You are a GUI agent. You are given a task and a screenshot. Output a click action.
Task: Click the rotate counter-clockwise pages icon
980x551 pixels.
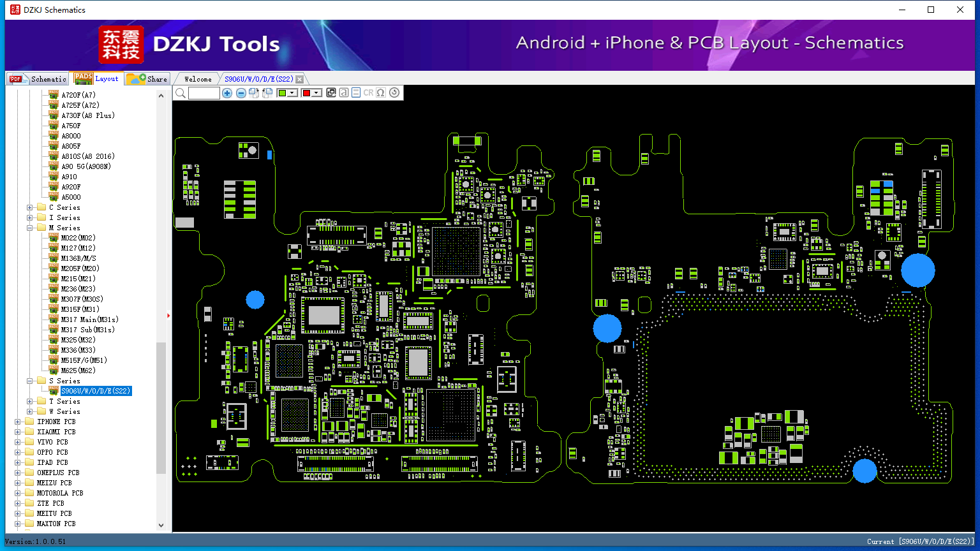coord(267,93)
